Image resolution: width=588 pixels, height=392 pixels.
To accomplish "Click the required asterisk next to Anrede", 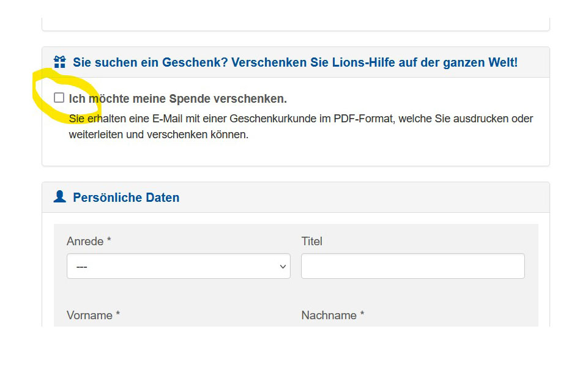I will (x=109, y=239).
